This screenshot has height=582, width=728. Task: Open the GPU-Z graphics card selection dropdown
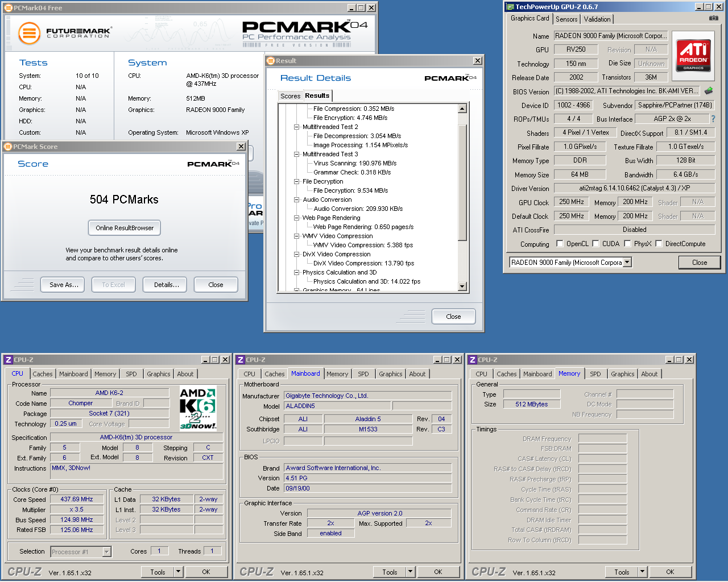click(627, 263)
